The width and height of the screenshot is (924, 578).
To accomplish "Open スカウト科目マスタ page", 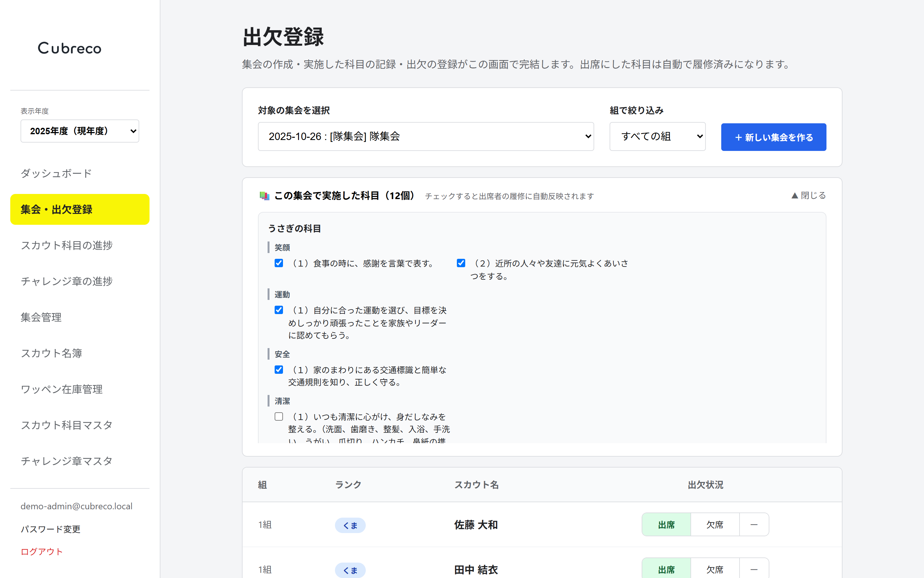I will click(80, 425).
